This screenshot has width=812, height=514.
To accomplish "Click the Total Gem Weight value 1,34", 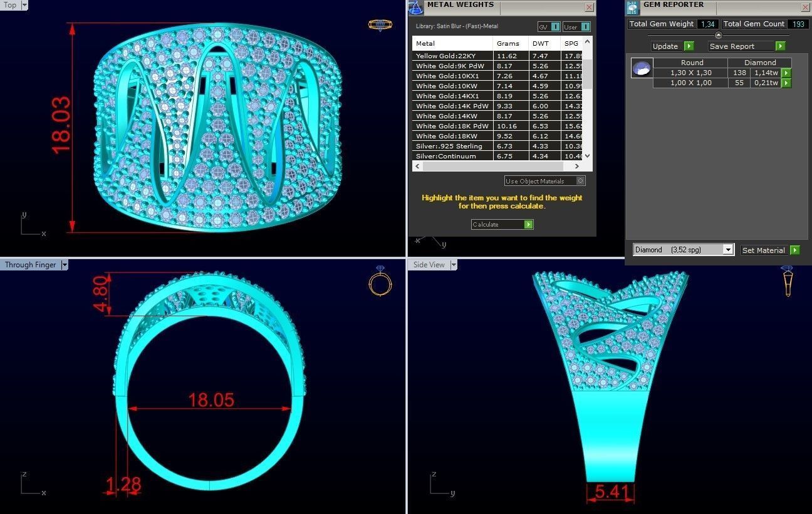I will 708,24.
